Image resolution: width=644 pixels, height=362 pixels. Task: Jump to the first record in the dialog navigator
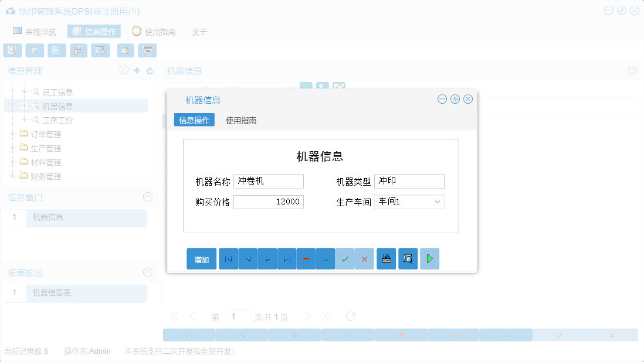228,258
